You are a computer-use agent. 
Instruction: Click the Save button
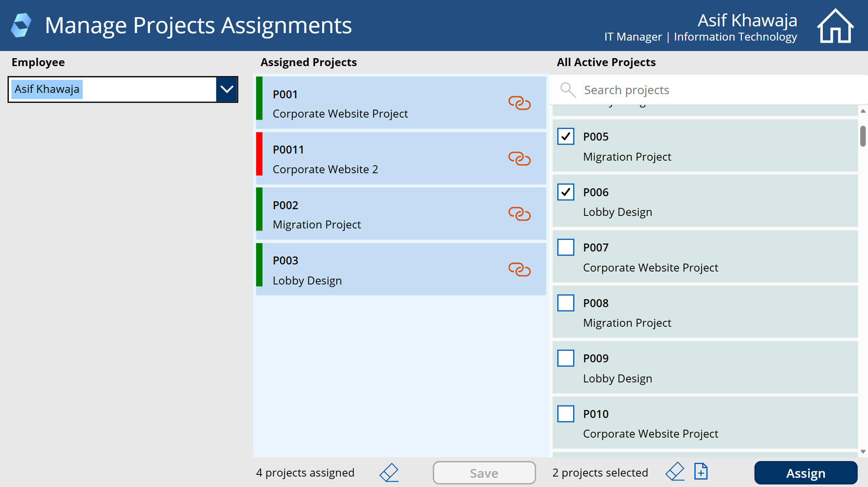point(484,473)
